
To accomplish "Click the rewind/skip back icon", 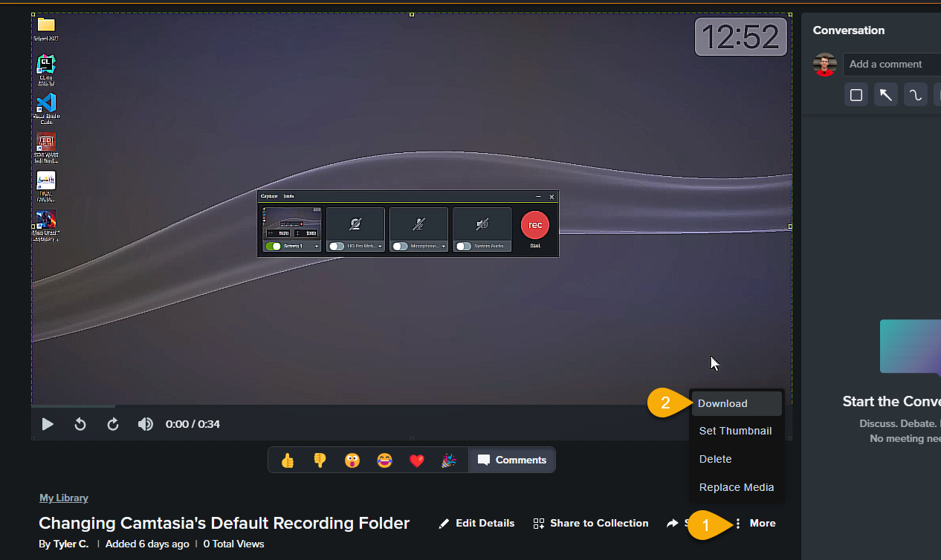I will tap(80, 424).
